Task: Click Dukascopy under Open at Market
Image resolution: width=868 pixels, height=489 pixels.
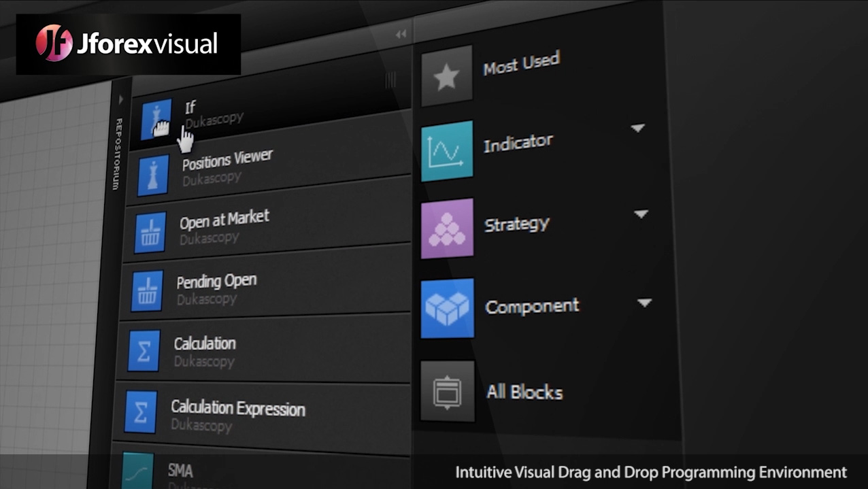Action: pos(209,238)
